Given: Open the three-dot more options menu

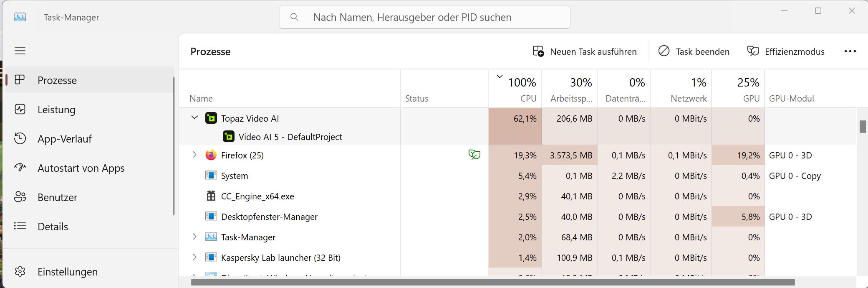Looking at the screenshot, I should (x=850, y=51).
